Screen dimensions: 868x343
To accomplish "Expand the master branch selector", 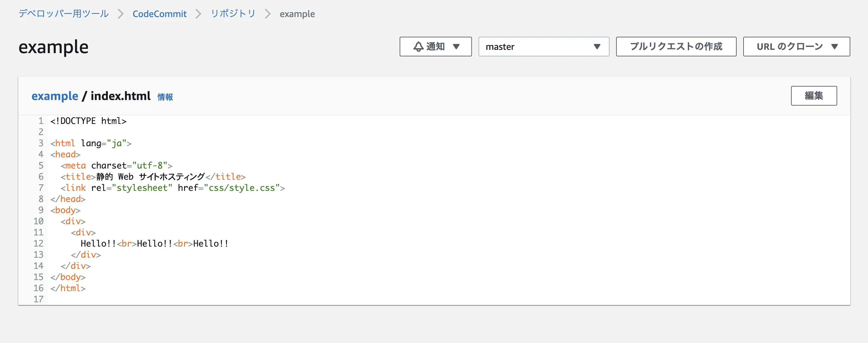I will tap(543, 47).
